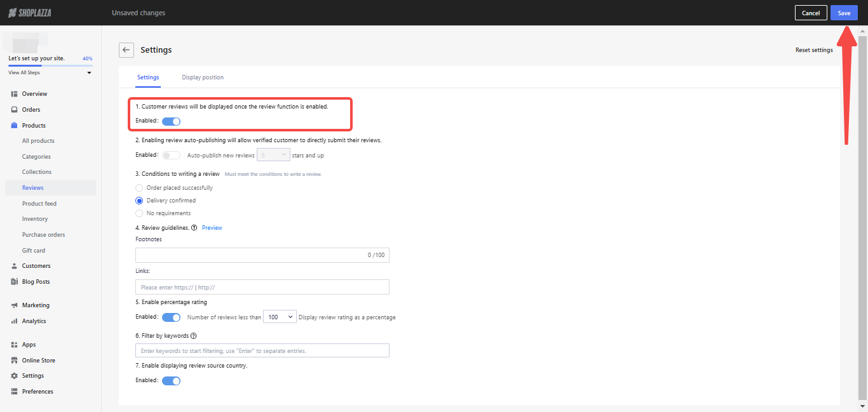Click the help icon next to Review guidelines
The height and width of the screenshot is (412, 868).
click(x=194, y=228)
